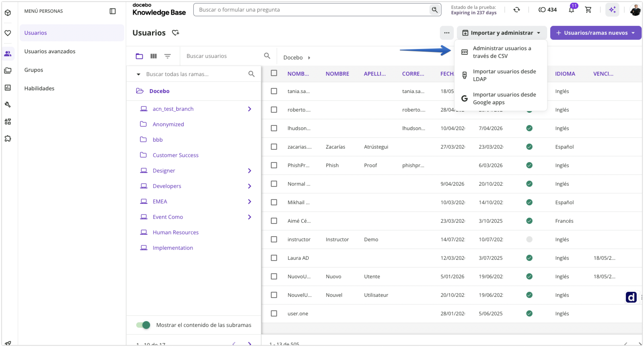Collapse the Menú Personas side panel
This screenshot has height=347, width=644.
(113, 11)
